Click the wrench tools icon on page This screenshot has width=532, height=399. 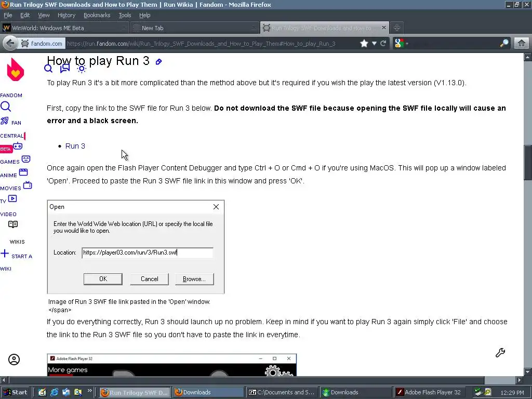pos(500,353)
